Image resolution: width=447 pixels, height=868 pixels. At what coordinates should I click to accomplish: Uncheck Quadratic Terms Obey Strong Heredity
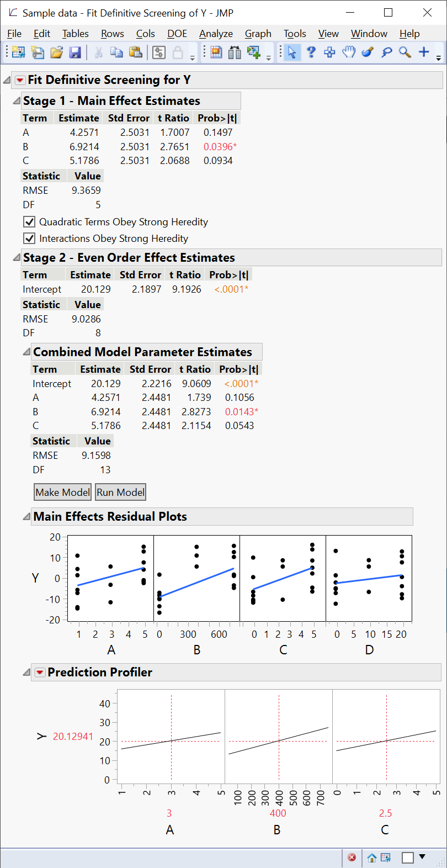click(30, 222)
